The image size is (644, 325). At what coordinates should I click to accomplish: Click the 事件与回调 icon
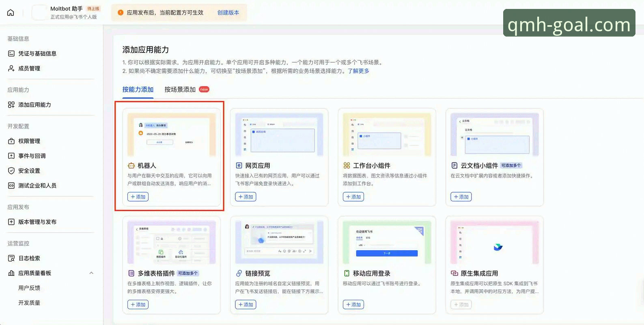pyautogui.click(x=11, y=156)
